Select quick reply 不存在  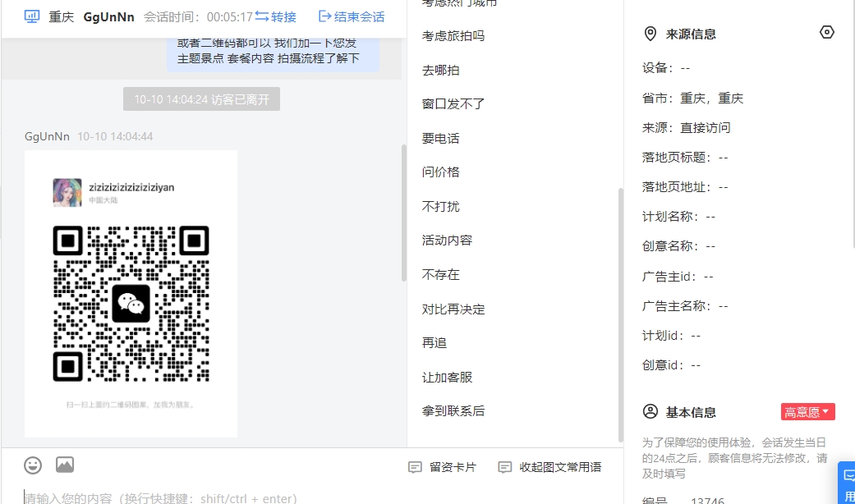coord(440,275)
